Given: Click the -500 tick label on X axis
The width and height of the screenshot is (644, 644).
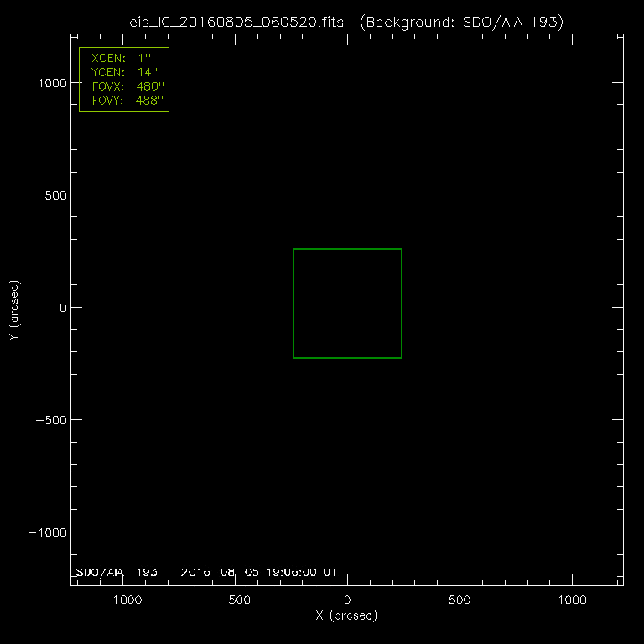Looking at the screenshot, I should click(x=234, y=600).
